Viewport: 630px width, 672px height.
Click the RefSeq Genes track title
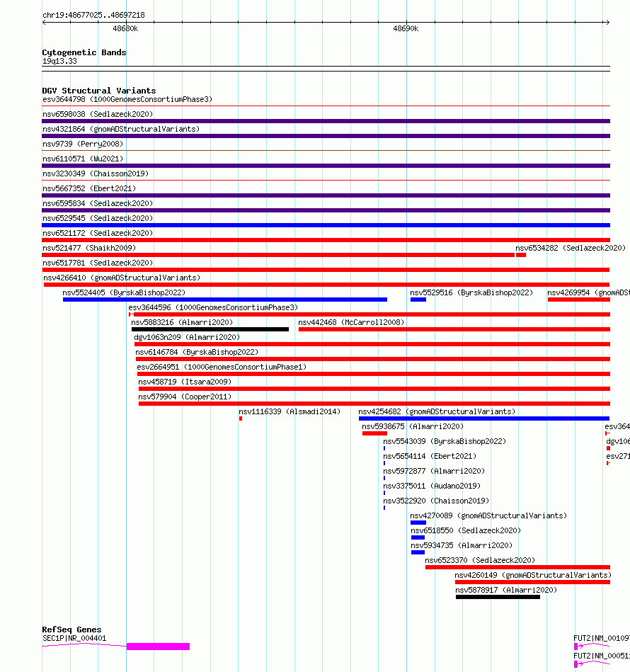[x=71, y=630]
